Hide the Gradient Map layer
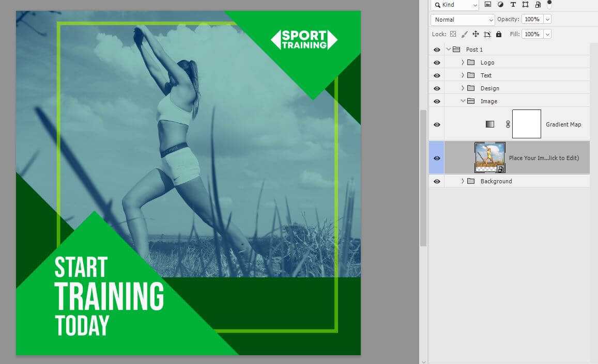This screenshot has height=364, width=598. pos(437,124)
